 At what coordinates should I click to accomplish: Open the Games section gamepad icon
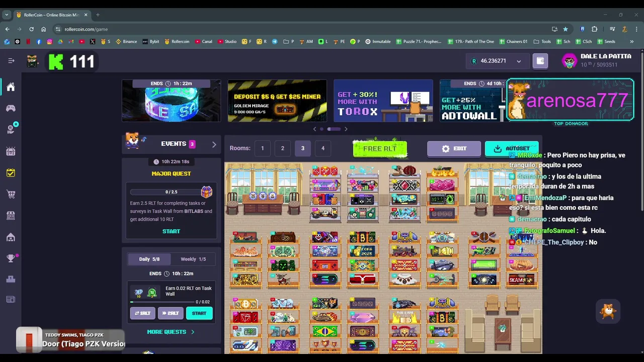(x=11, y=108)
